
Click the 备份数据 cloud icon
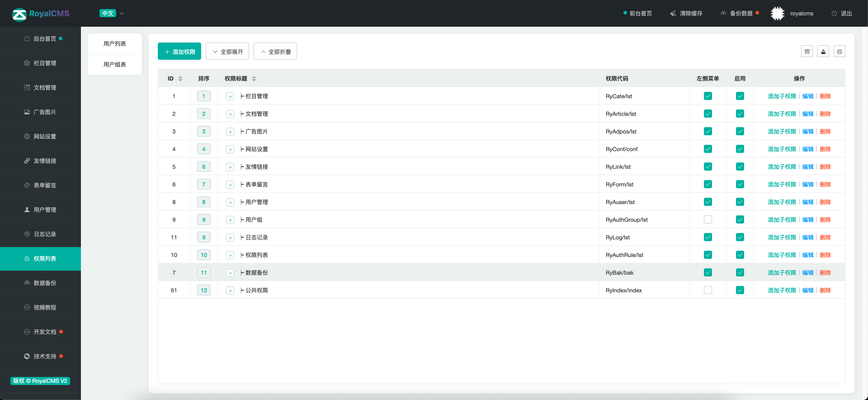click(x=723, y=13)
